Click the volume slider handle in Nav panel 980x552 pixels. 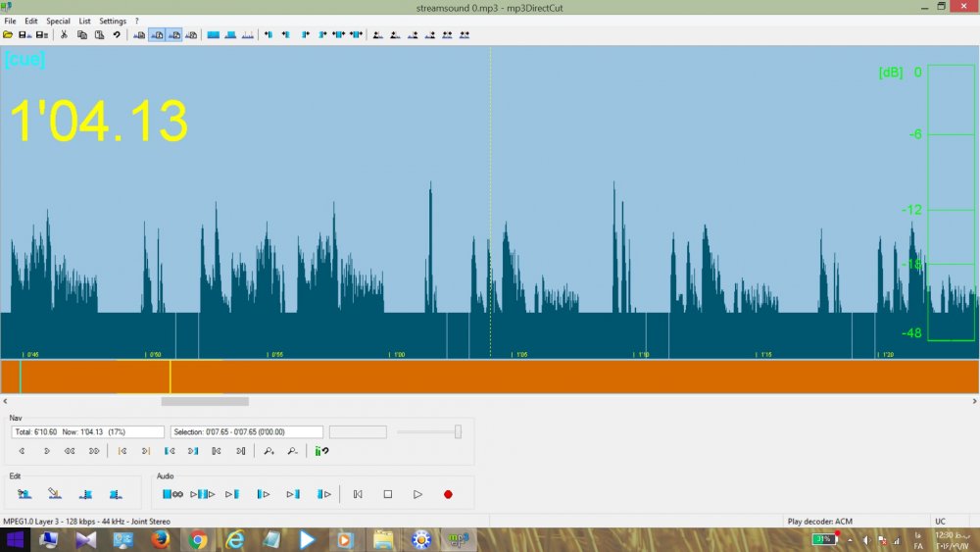[x=458, y=431]
